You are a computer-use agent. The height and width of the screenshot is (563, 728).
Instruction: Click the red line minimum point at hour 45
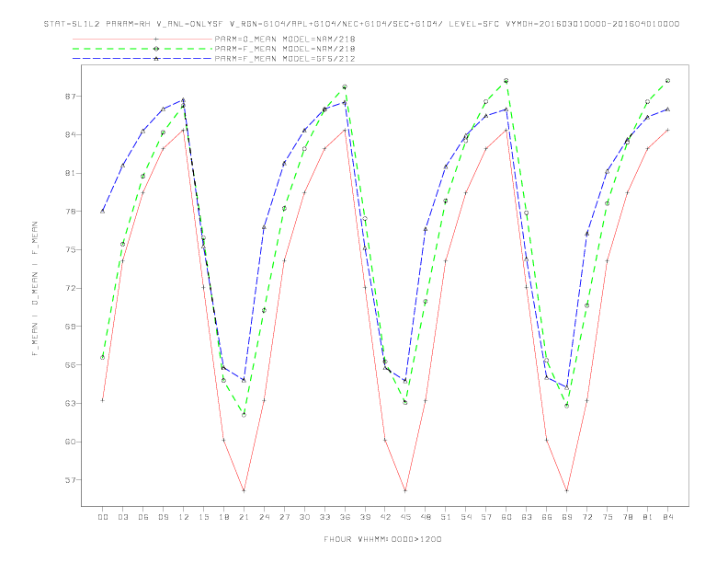coord(405,490)
